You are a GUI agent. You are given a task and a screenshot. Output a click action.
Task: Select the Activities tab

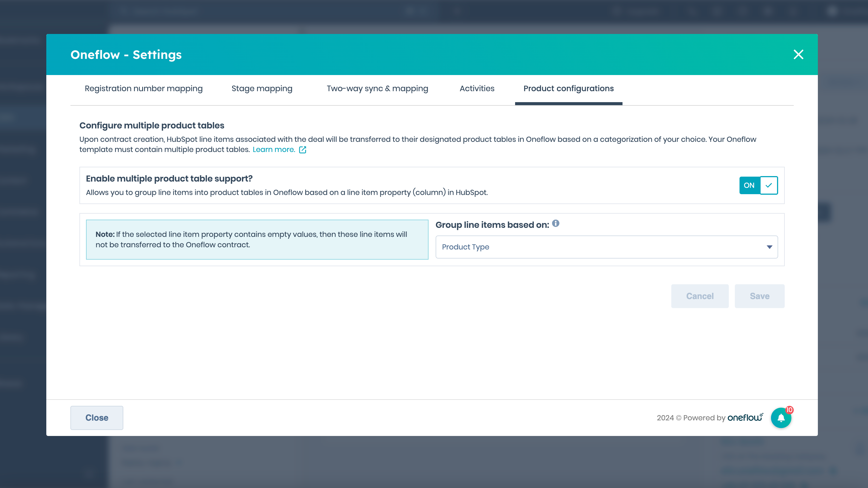477,88
